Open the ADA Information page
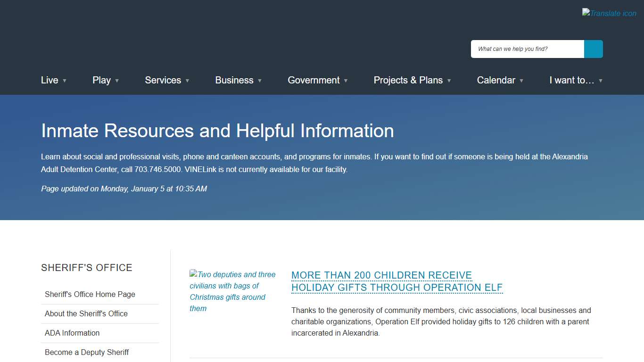The width and height of the screenshot is (644, 362). 72,333
